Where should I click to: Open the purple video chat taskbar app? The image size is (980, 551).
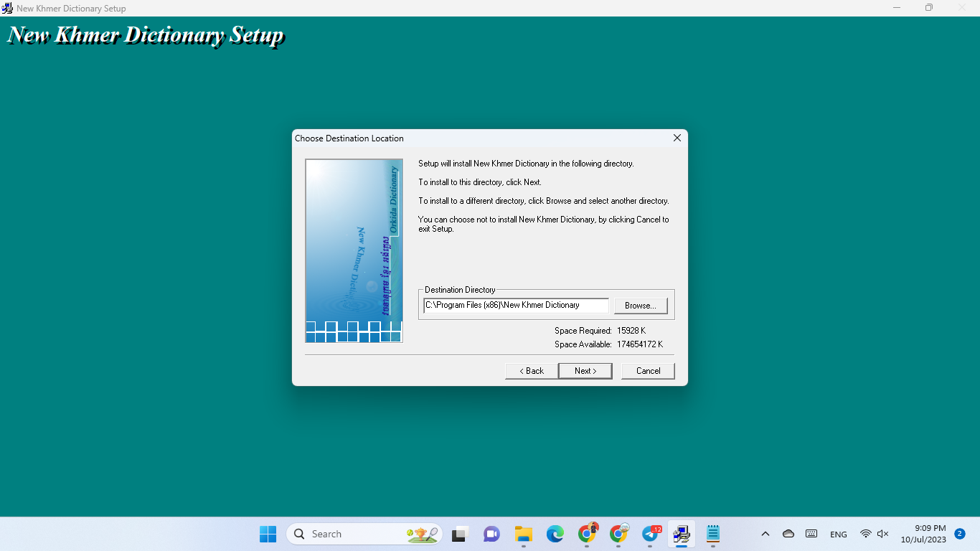(491, 534)
